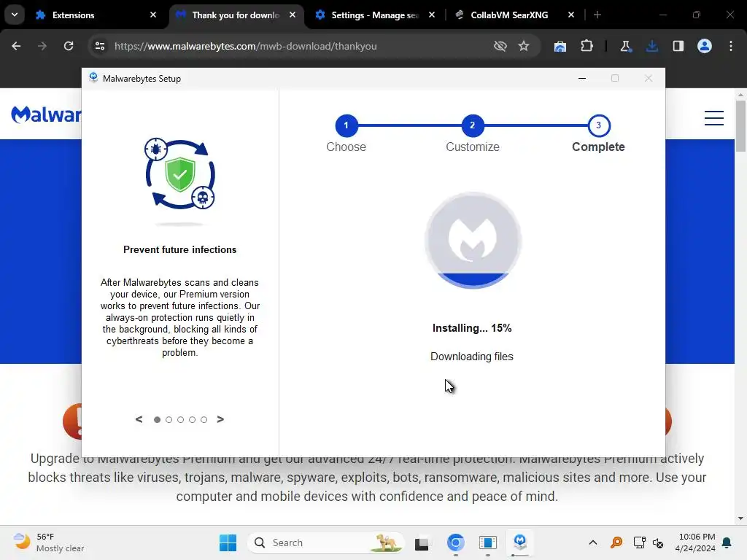Select fourth carousel dot
This screenshot has height=560, width=747.
192,419
